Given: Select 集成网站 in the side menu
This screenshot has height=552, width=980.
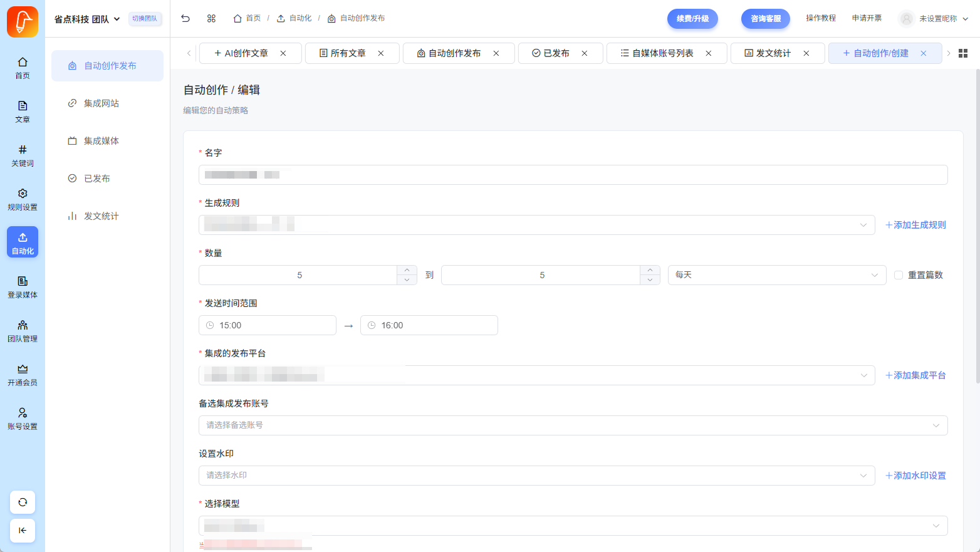Looking at the screenshot, I should pos(102,103).
